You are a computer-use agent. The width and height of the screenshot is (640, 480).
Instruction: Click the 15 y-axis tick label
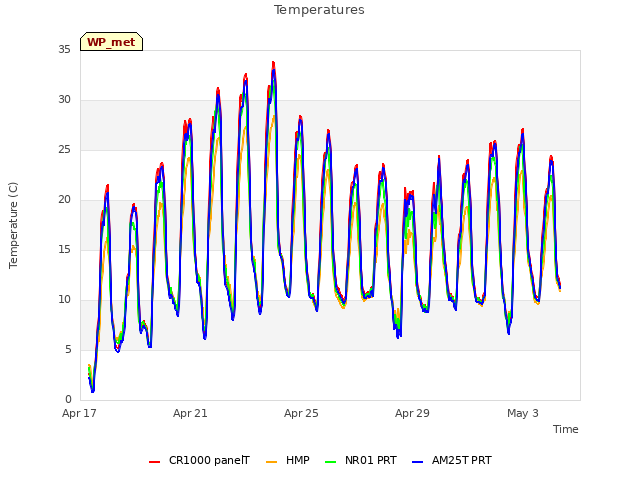click(64, 249)
